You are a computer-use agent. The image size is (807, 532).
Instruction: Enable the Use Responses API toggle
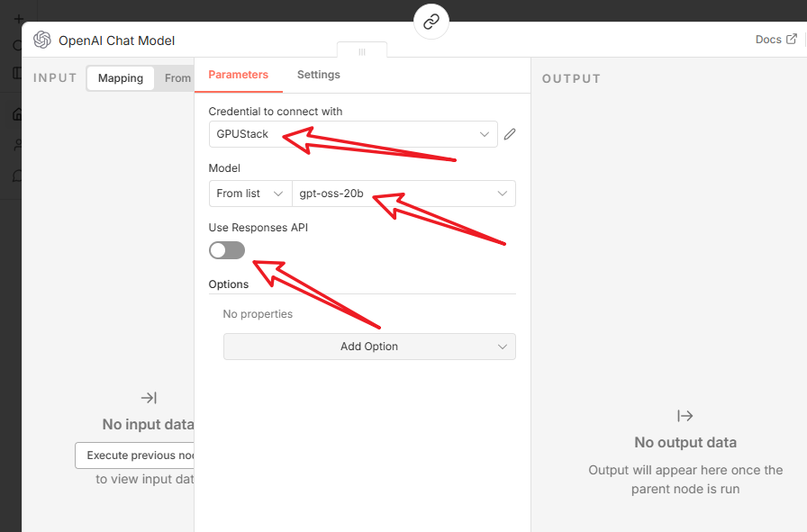(227, 250)
